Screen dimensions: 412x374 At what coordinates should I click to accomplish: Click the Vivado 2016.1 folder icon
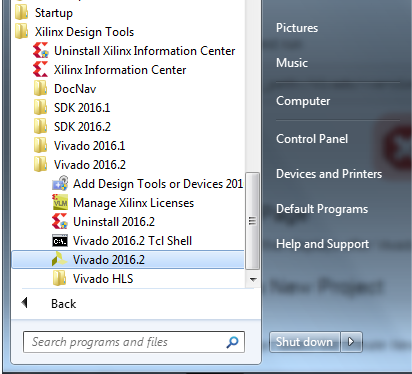point(41,146)
